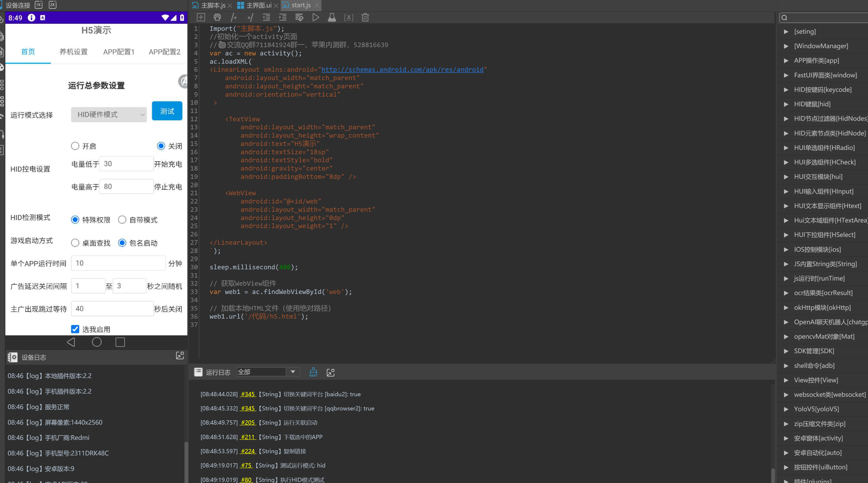Select 自带模式 radio option

(x=122, y=220)
